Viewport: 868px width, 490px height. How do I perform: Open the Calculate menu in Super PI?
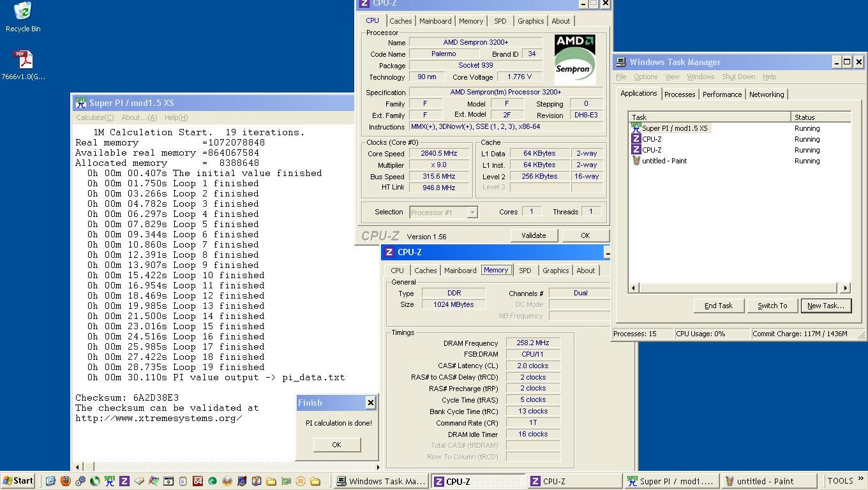94,117
